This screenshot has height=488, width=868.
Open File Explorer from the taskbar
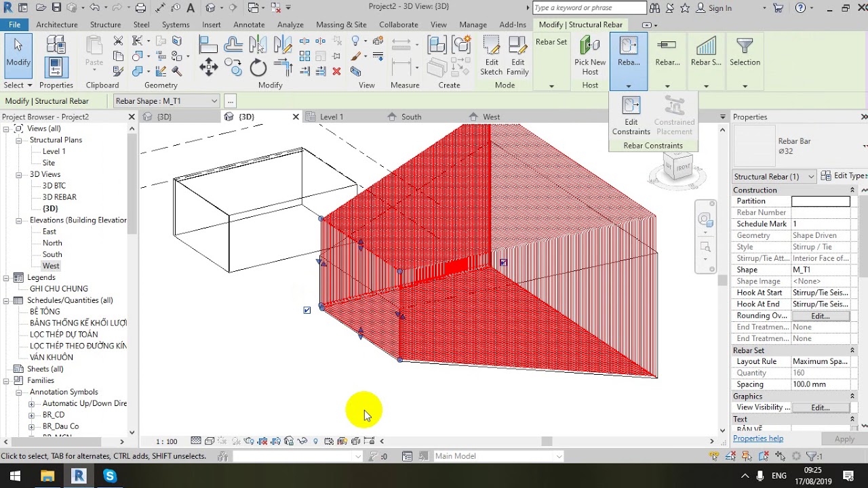tap(47, 476)
